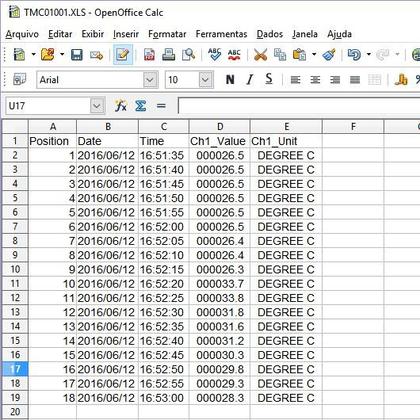Open the Ajuda menu
This screenshot has width=420, height=420.
339,34
